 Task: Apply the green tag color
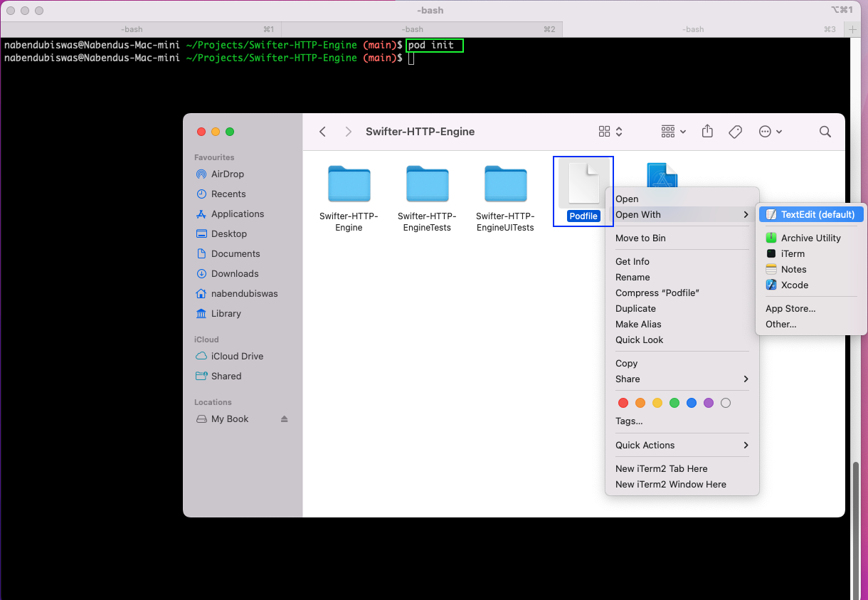click(674, 403)
